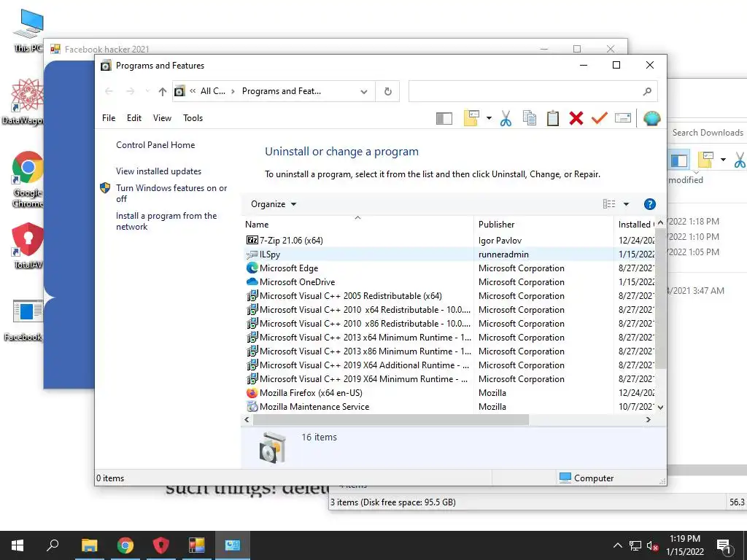Viewport: 747px width, 560px height.
Task: Click the blue Help question mark icon
Action: (x=649, y=204)
